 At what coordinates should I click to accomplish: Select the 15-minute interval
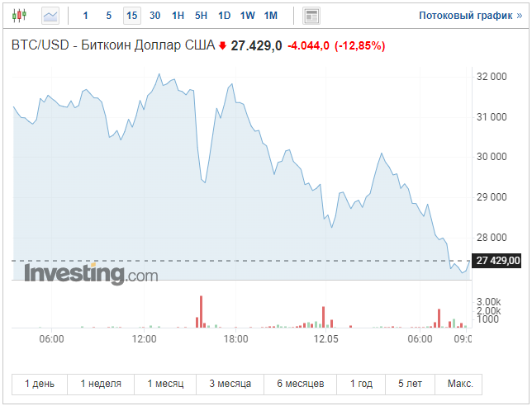(132, 15)
